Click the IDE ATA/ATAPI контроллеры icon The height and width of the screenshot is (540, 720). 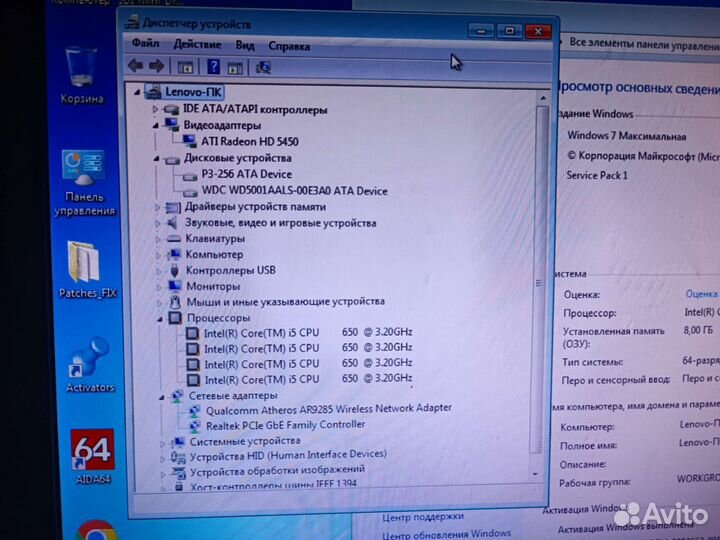tap(171, 109)
